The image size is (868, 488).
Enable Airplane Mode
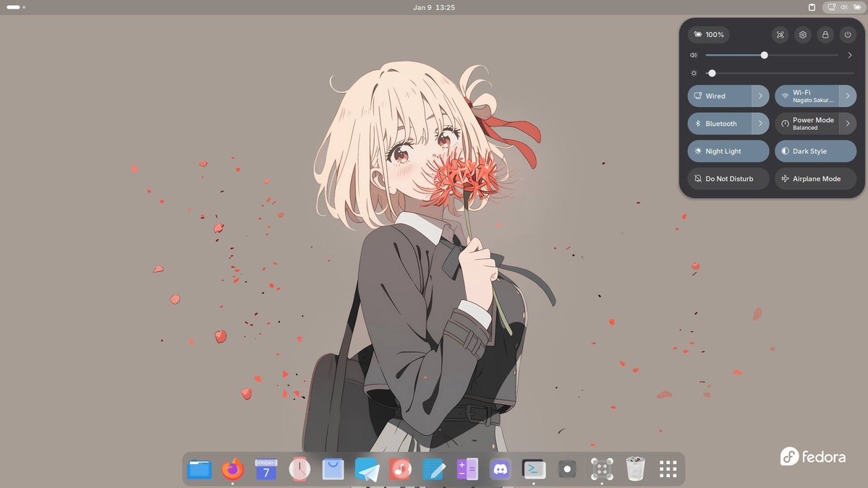[x=816, y=179]
